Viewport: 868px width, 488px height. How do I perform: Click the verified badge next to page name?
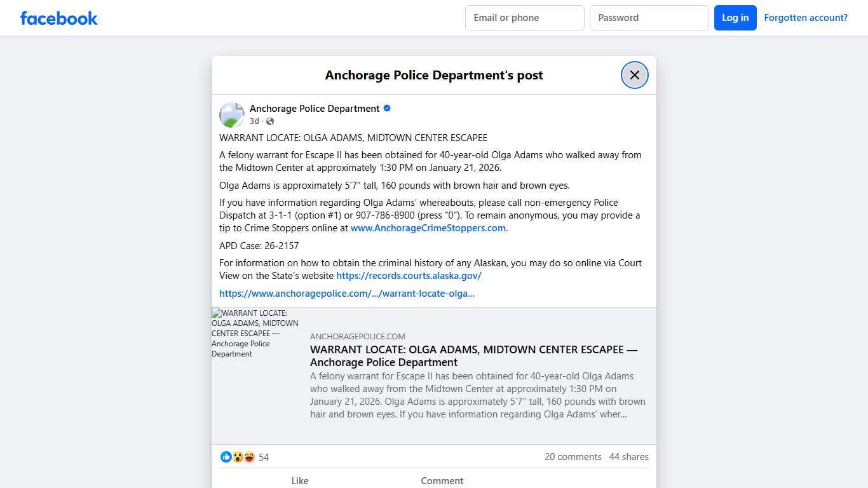387,109
